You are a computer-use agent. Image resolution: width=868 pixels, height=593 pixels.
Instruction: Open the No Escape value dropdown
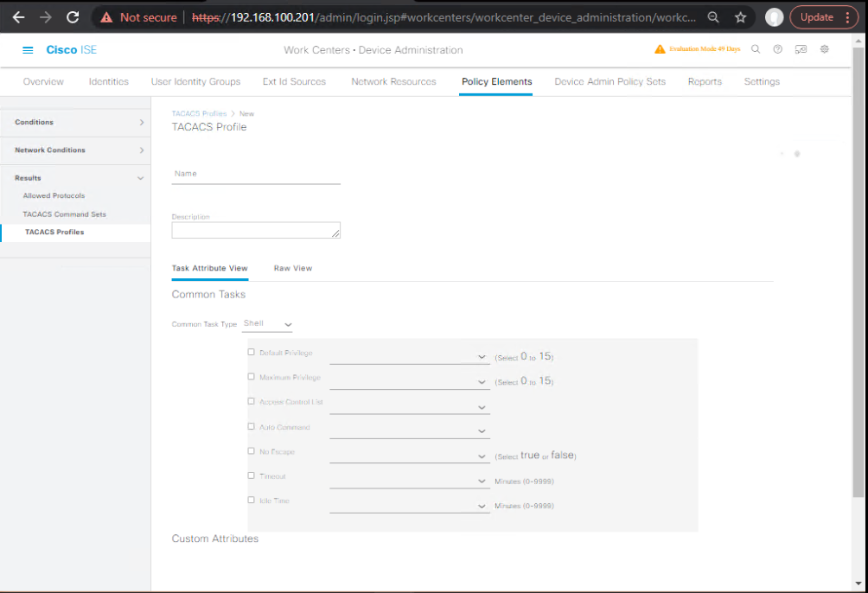tap(410, 456)
